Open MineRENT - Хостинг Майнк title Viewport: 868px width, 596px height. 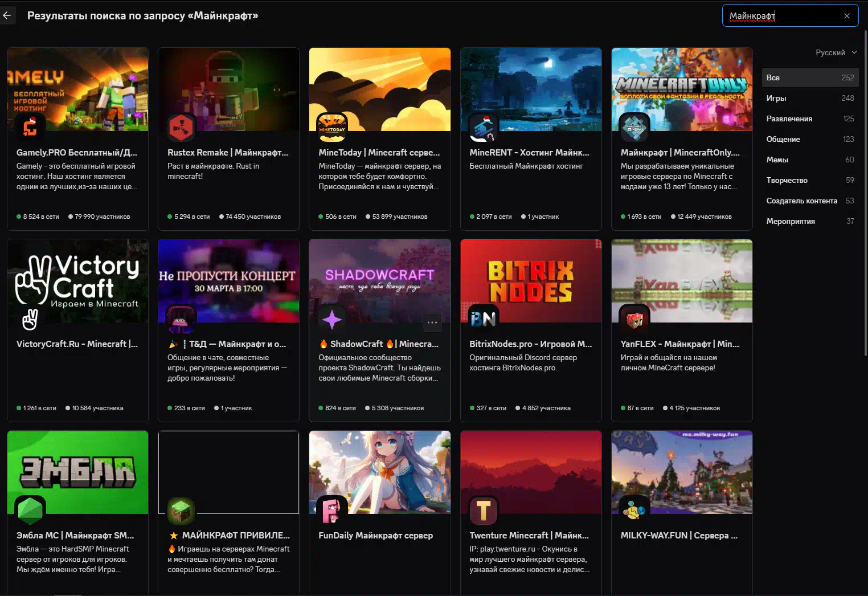529,153
